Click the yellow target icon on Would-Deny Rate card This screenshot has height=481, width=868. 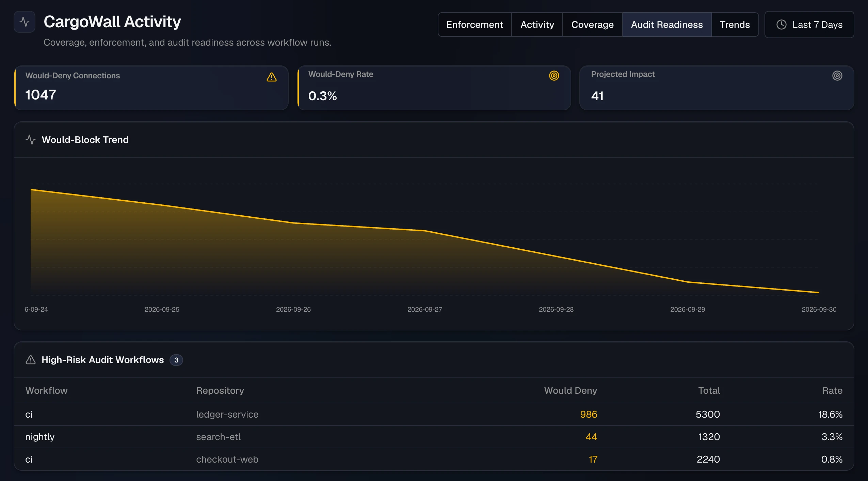tap(554, 76)
